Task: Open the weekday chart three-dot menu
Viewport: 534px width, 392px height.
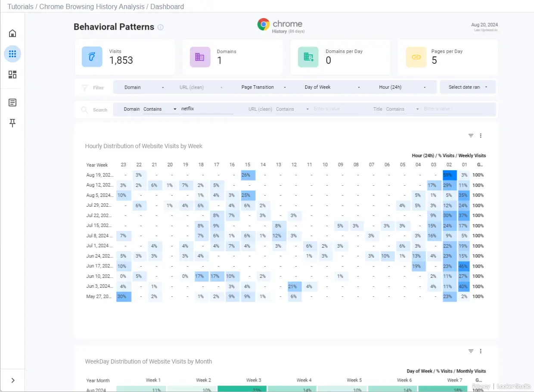Action: coord(481,351)
